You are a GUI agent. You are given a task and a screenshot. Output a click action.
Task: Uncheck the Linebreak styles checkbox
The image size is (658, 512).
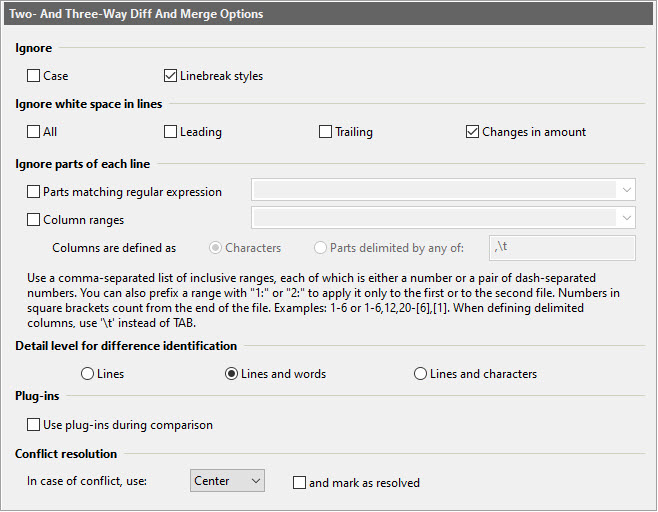click(x=171, y=76)
